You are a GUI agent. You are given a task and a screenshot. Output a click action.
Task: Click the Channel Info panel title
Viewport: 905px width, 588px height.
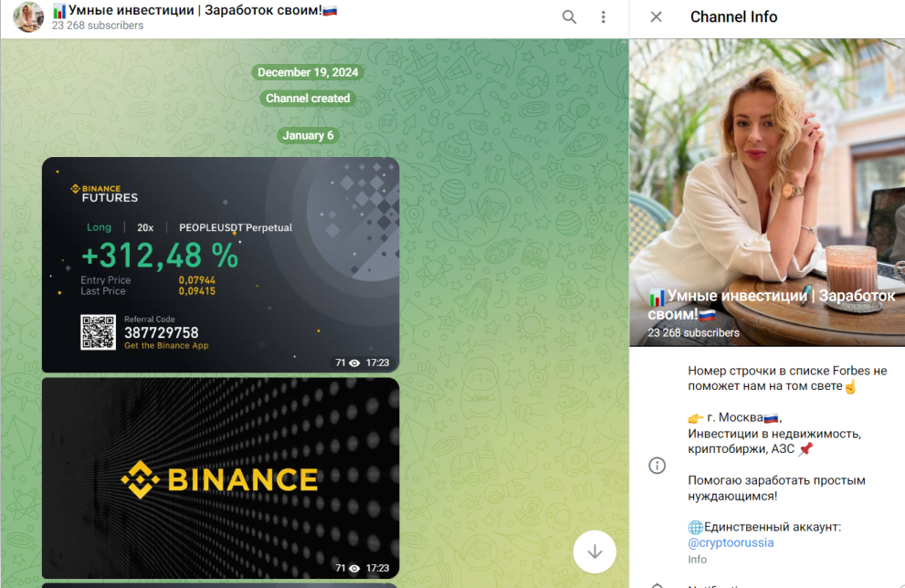point(733,16)
